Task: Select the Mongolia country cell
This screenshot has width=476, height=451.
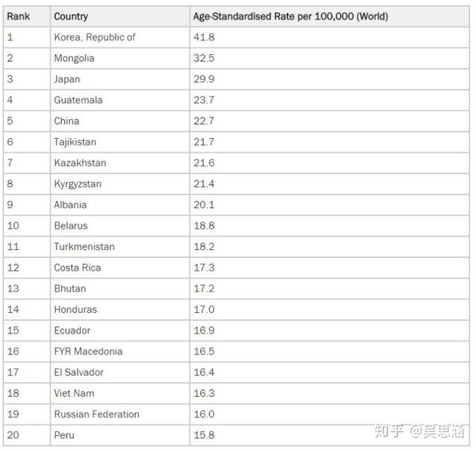Action: [120, 58]
